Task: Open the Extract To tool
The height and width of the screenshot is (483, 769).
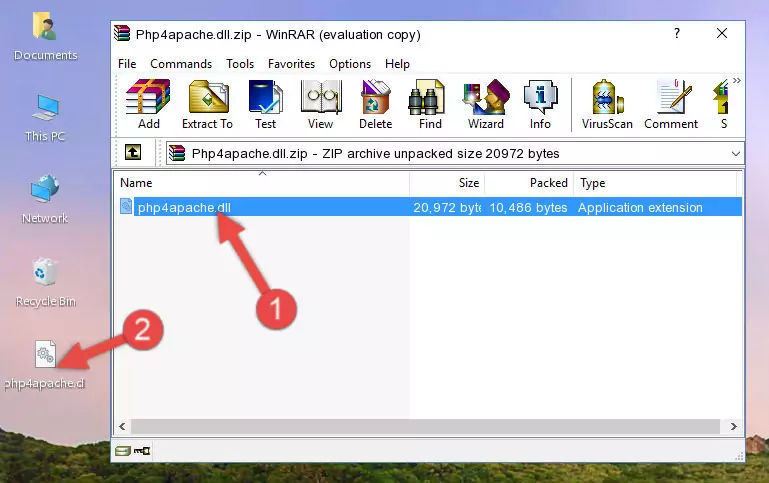Action: 207,104
